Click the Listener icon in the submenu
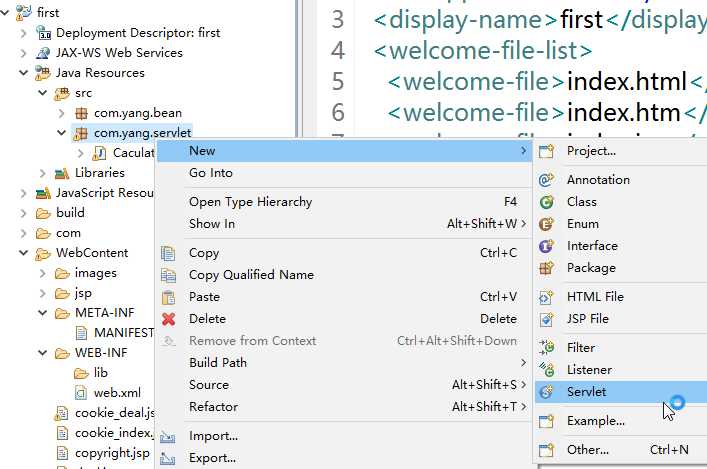707x469 pixels. click(x=546, y=369)
